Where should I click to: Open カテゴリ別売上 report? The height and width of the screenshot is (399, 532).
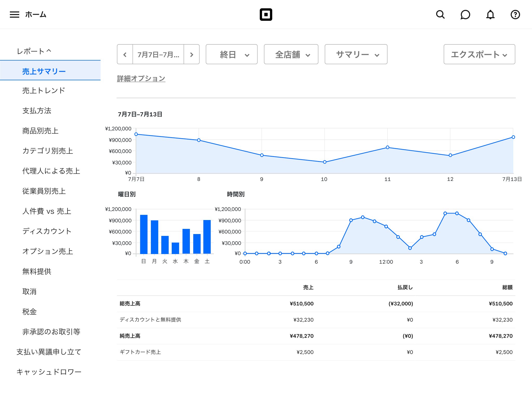pyautogui.click(x=47, y=151)
